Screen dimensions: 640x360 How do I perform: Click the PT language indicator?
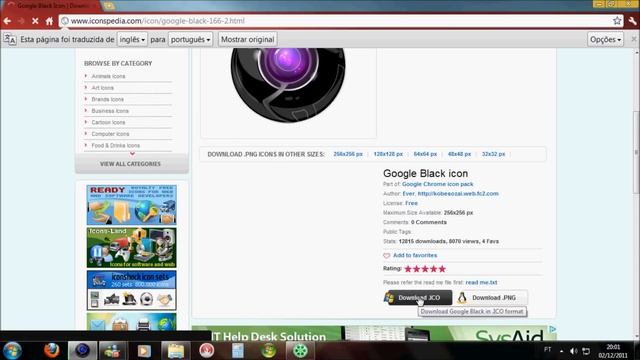[547, 349]
